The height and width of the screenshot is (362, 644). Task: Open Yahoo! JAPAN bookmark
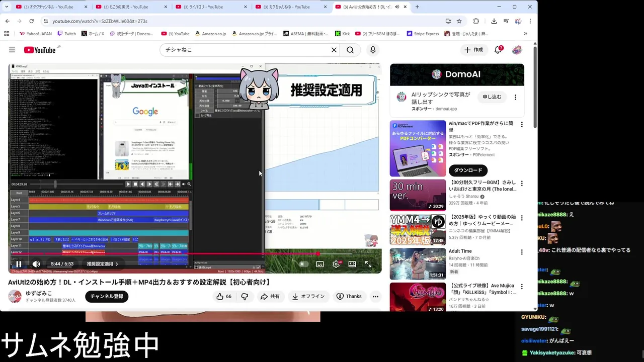tap(35, 34)
